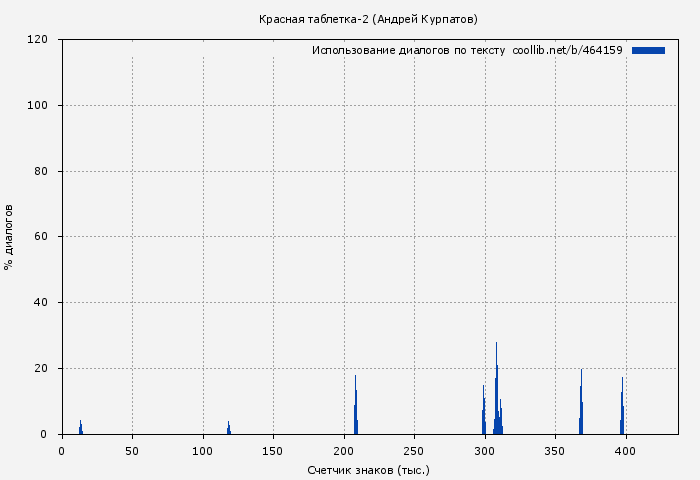Click the x-axis tick label 150
The height and width of the screenshot is (480, 700).
pyautogui.click(x=273, y=451)
